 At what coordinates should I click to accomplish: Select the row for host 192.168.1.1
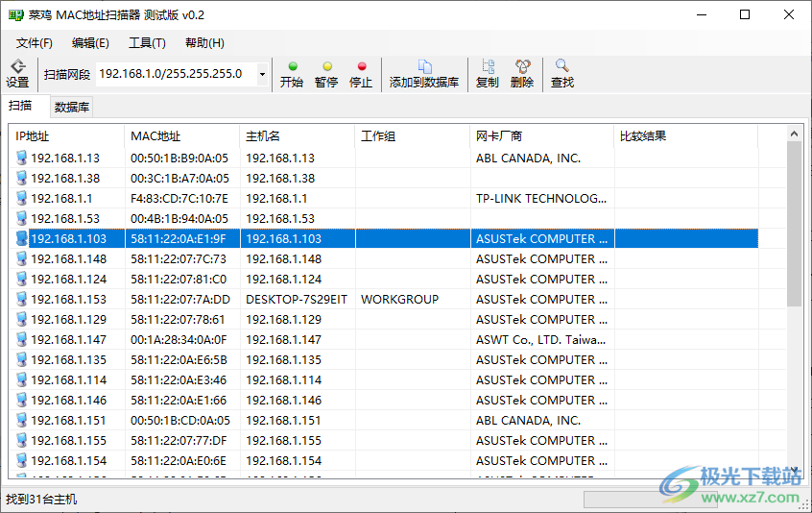coord(66,199)
